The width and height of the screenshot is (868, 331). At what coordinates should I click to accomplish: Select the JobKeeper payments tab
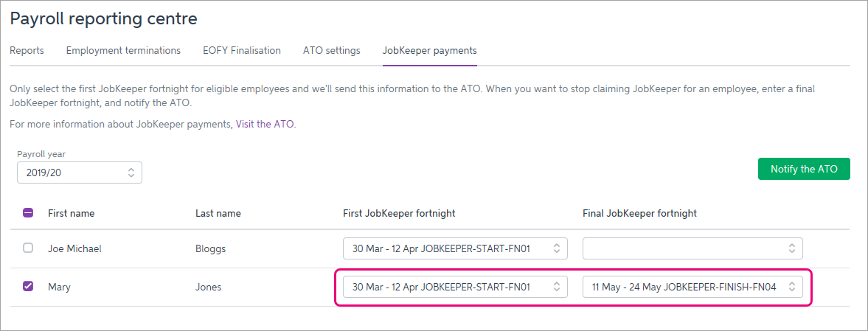pos(429,51)
